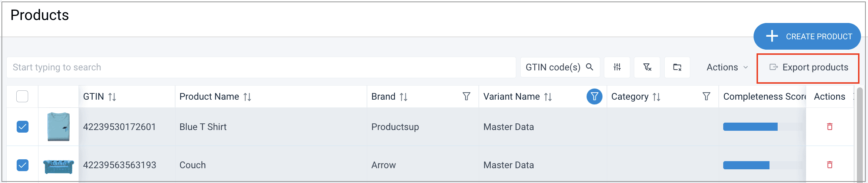Screen dimensions: 868x183
Task: Uncheck the Blue T Shirt row checkbox
Action: click(22, 127)
